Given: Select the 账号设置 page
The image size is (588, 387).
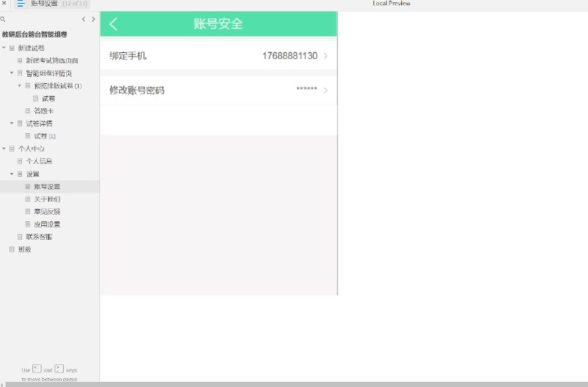Looking at the screenshot, I should click(47, 187).
